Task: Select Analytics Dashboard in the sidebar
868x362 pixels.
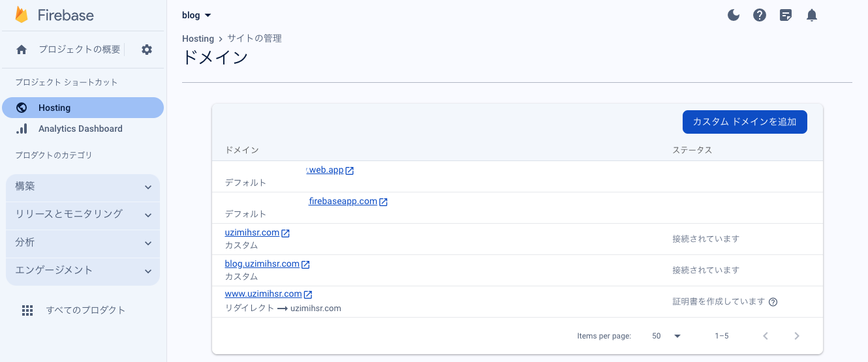Action: click(x=83, y=128)
